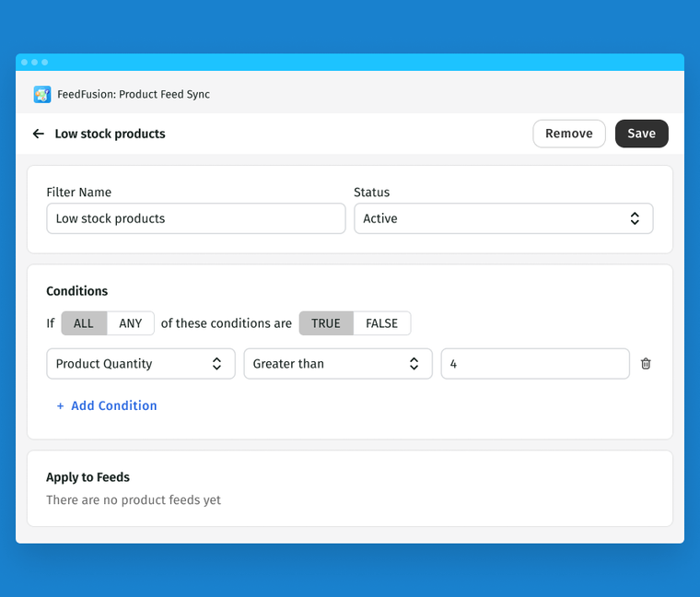Delete the Product Quantity condition with trash icon

646,364
